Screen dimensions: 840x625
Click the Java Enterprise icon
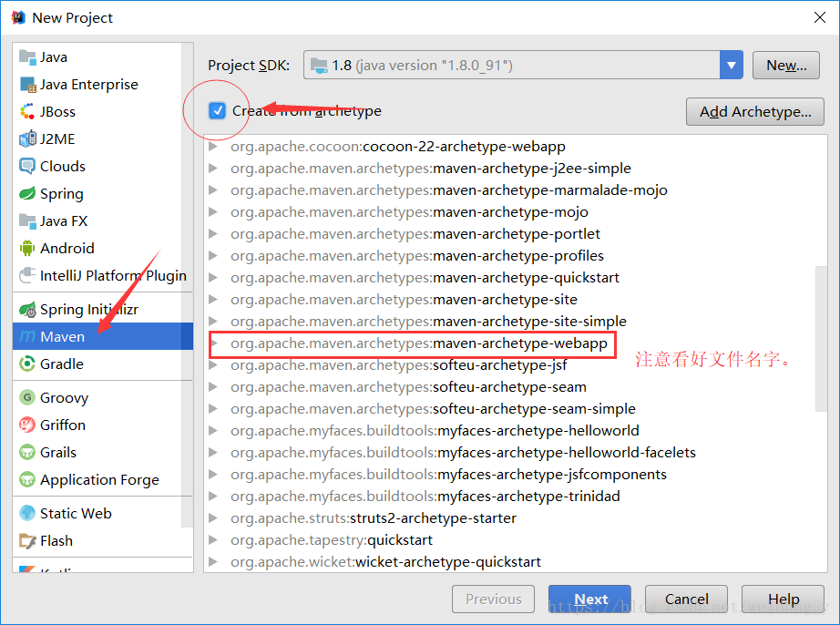click(x=27, y=85)
